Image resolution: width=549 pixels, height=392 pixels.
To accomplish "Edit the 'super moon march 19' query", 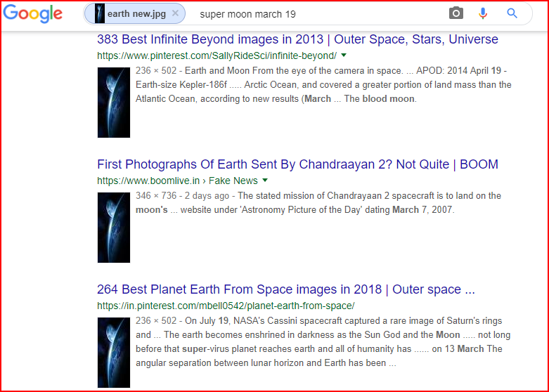I will [x=247, y=14].
